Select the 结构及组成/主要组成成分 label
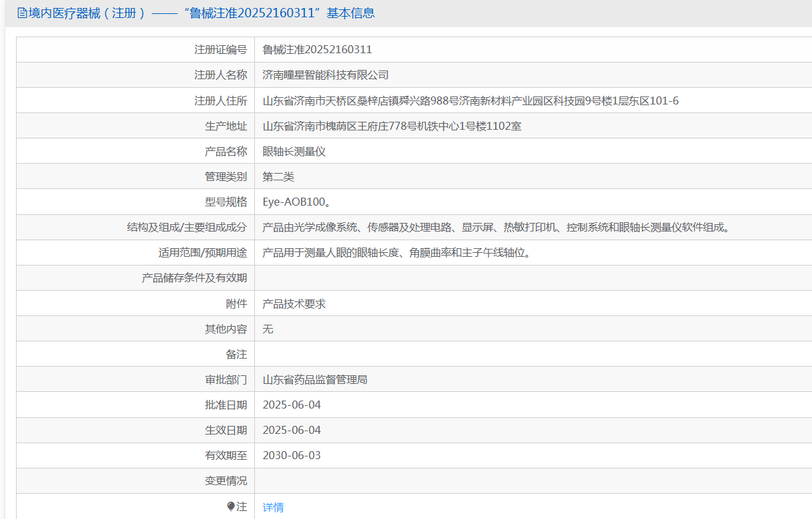Viewport: 812px width, 519px height. [x=187, y=227]
